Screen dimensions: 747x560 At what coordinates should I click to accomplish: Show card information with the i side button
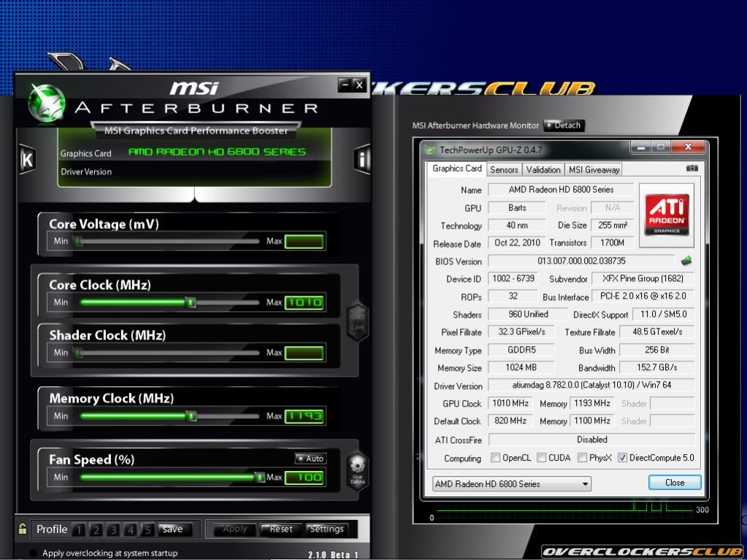[x=362, y=158]
